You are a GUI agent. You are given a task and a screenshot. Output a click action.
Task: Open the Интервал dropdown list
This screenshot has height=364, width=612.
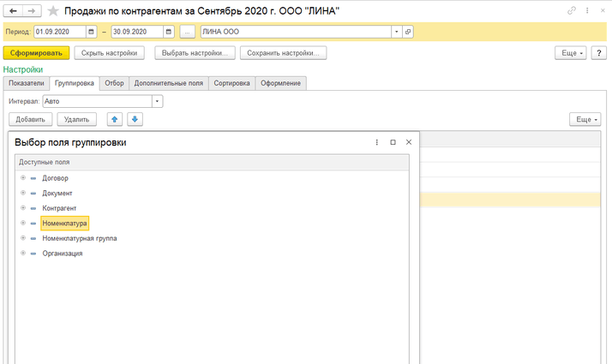[x=157, y=101]
